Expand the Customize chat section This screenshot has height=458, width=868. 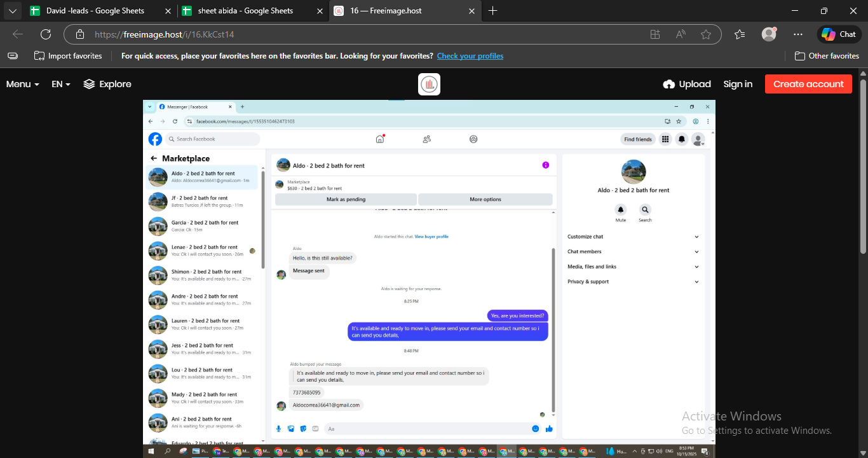634,237
